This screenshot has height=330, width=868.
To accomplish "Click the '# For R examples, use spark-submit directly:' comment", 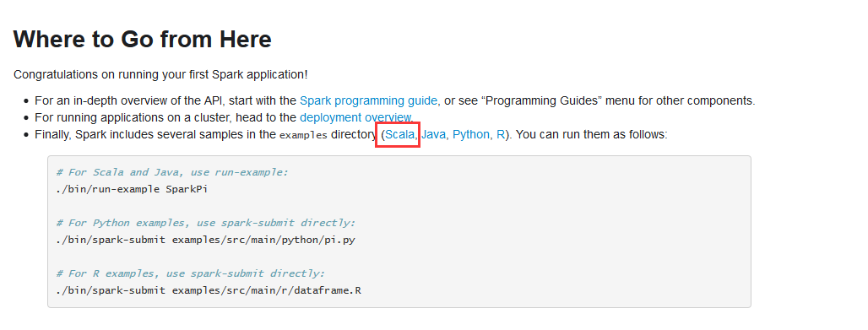I will pos(191,273).
